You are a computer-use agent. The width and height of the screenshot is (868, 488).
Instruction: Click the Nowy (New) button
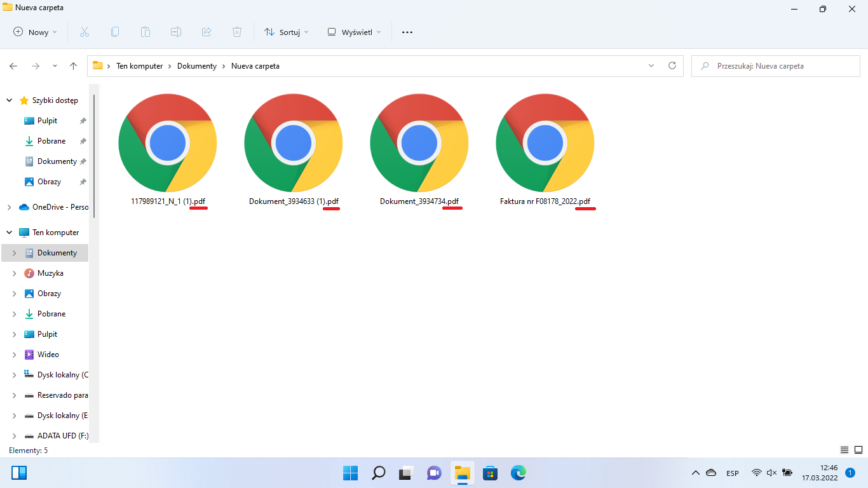coord(35,32)
